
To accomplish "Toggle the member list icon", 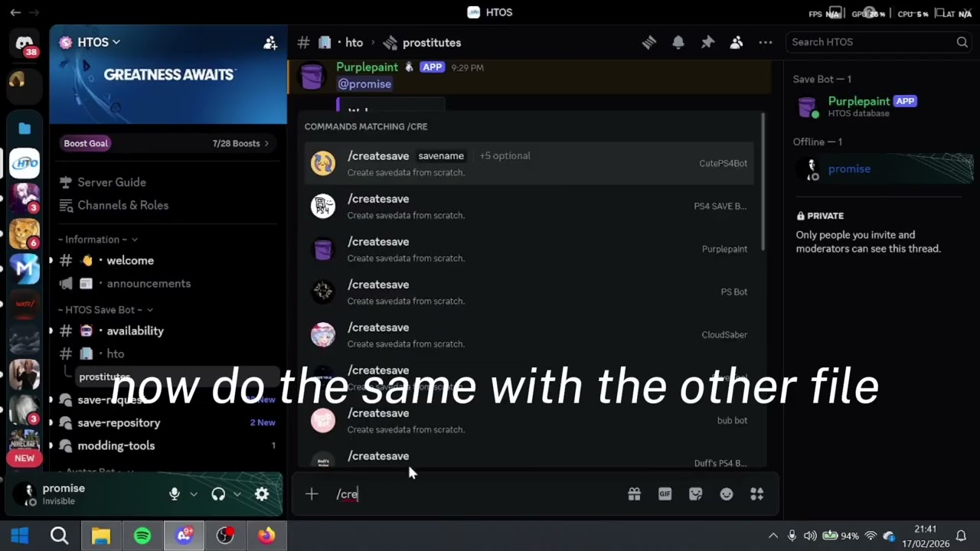I will tap(737, 43).
